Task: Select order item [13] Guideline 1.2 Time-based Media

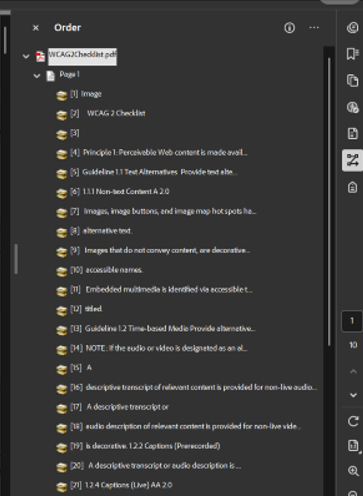Action: (163, 329)
